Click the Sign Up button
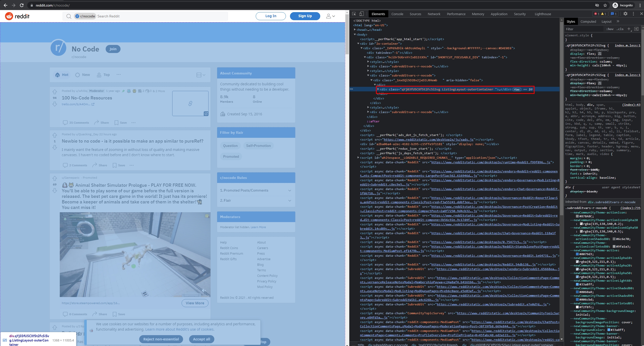Viewport: 644px width, 346px height. [305, 16]
